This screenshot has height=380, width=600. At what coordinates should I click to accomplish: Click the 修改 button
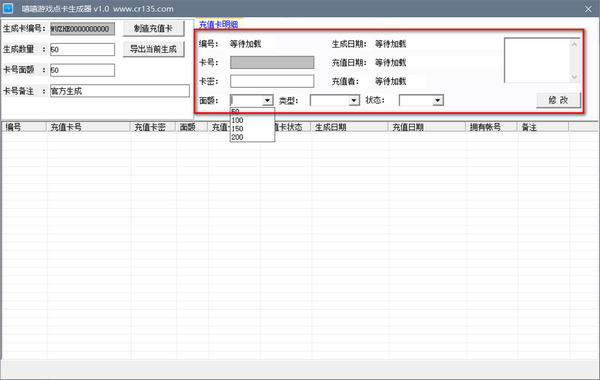click(x=558, y=100)
